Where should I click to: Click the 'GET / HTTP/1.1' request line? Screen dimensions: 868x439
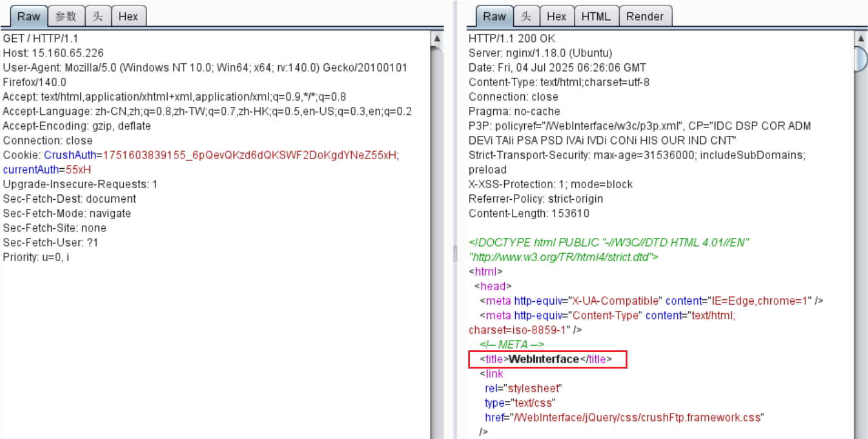[40, 38]
